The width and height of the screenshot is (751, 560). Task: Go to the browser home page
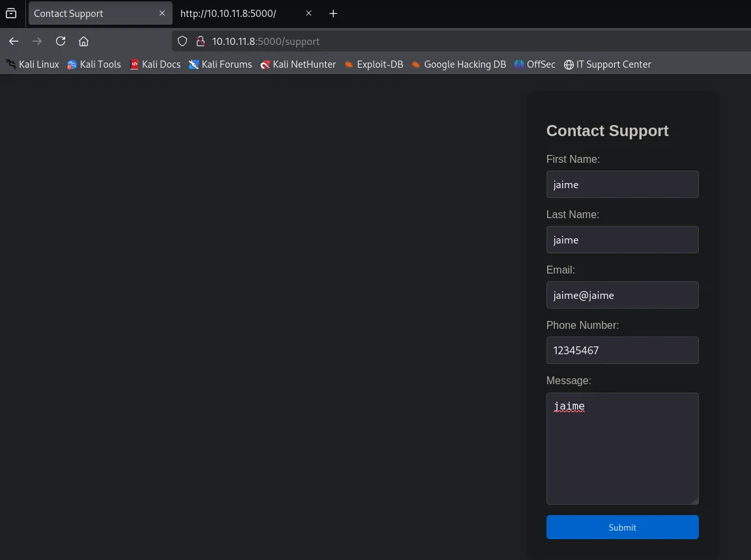(84, 41)
